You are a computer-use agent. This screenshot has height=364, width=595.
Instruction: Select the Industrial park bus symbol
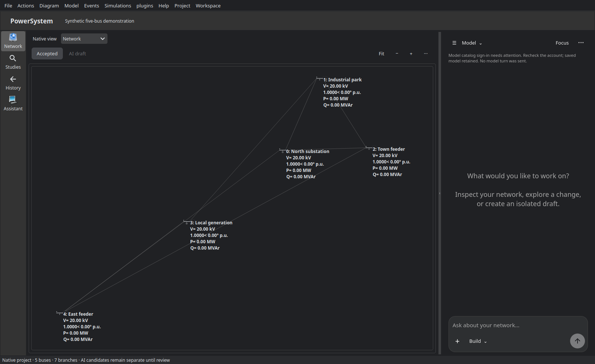tap(319, 78)
